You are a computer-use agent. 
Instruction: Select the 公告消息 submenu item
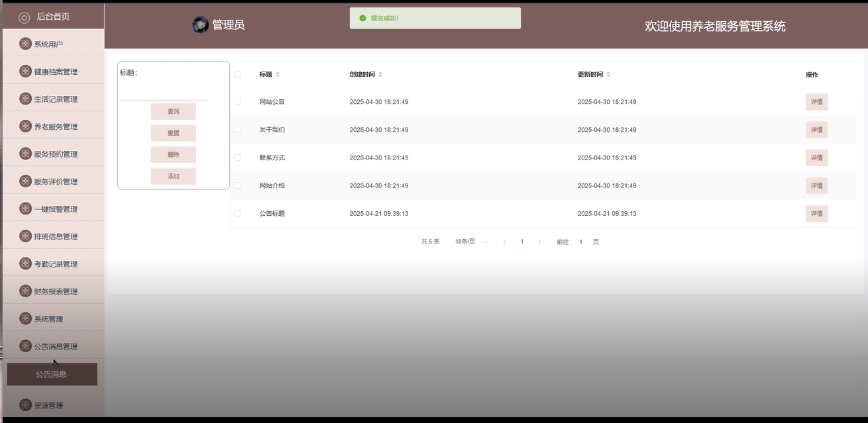pos(52,374)
